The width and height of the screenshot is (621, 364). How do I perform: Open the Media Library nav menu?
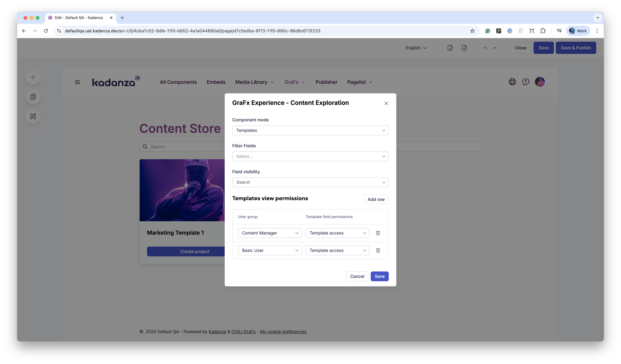(254, 82)
